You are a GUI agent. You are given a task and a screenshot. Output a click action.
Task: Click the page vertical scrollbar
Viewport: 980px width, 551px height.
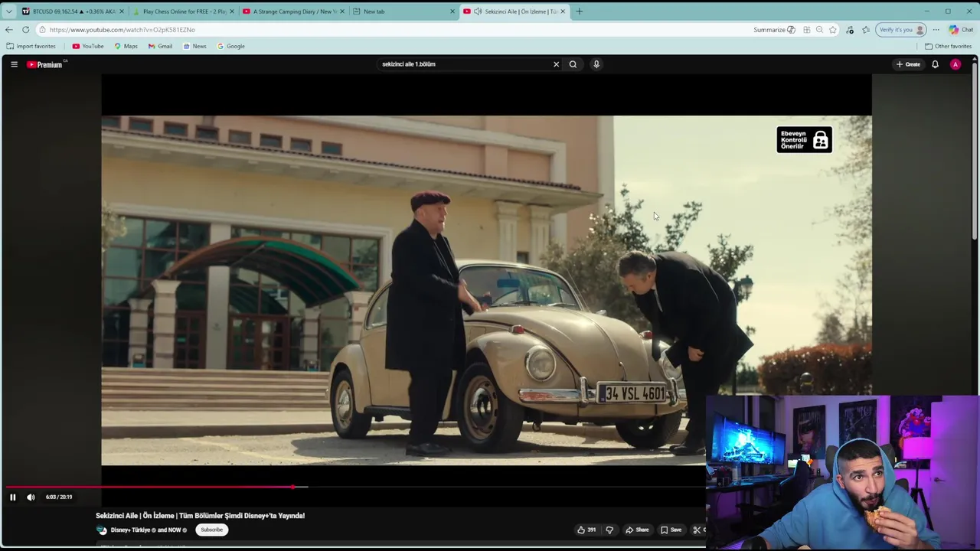coord(975,153)
